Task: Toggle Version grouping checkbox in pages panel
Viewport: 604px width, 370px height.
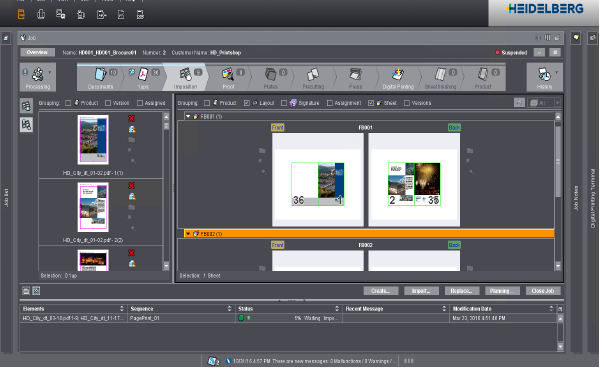Action: click(x=108, y=103)
